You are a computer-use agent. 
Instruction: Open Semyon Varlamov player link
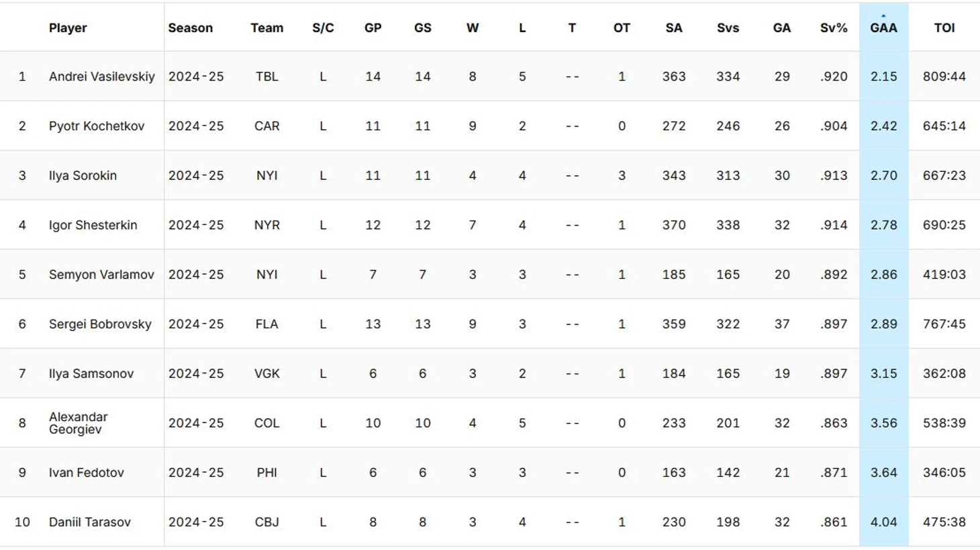pyautogui.click(x=101, y=275)
